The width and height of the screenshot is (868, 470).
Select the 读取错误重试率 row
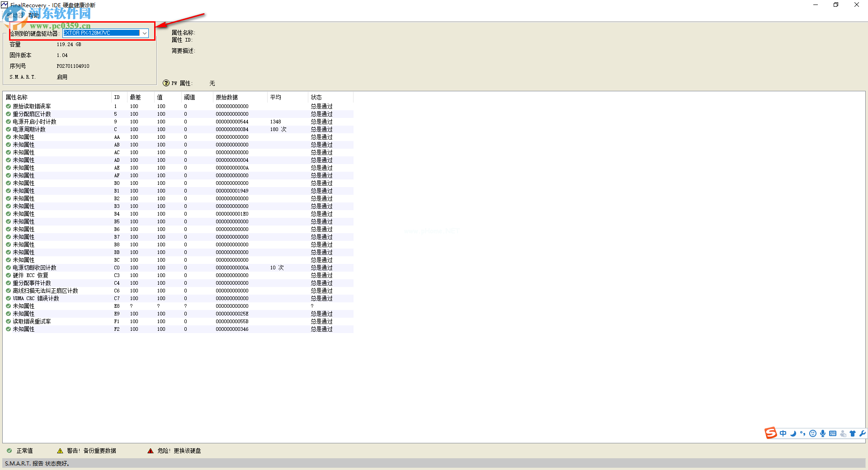[178, 322]
